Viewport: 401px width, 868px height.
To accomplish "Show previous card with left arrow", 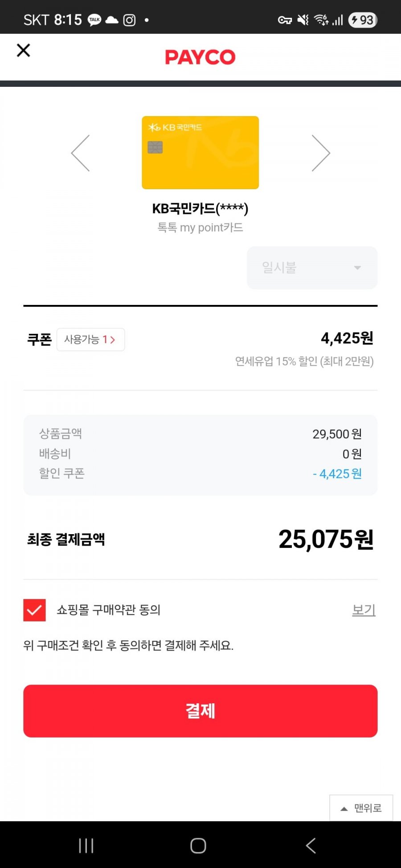I will pos(81,153).
